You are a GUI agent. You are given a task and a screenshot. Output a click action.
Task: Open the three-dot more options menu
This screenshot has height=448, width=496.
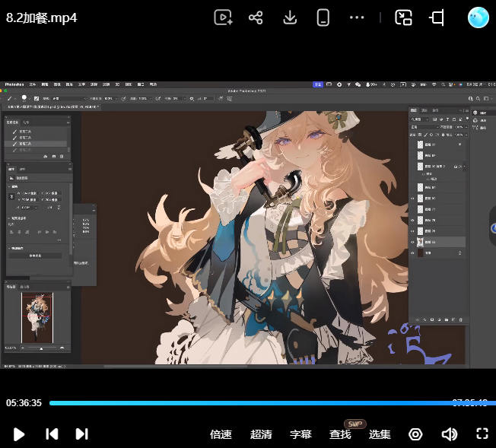pyautogui.click(x=357, y=17)
